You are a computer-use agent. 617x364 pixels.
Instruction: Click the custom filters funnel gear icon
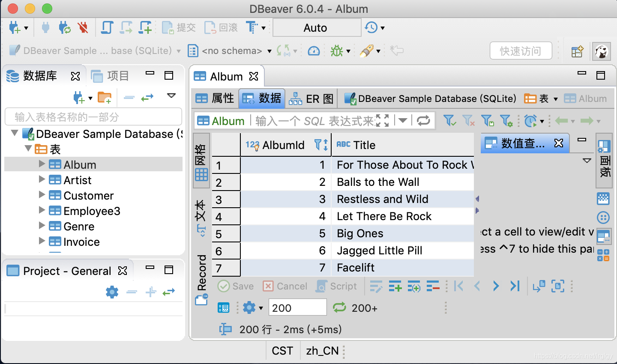(x=506, y=121)
